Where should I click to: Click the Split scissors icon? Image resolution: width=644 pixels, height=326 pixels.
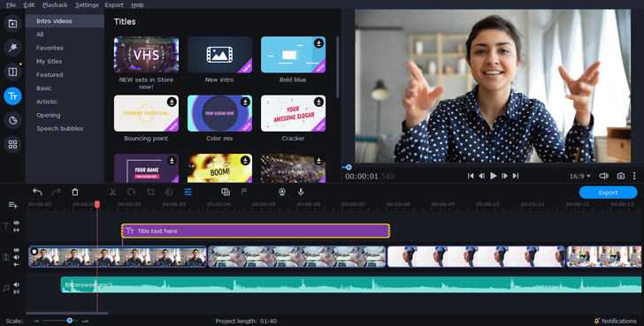pos(112,192)
